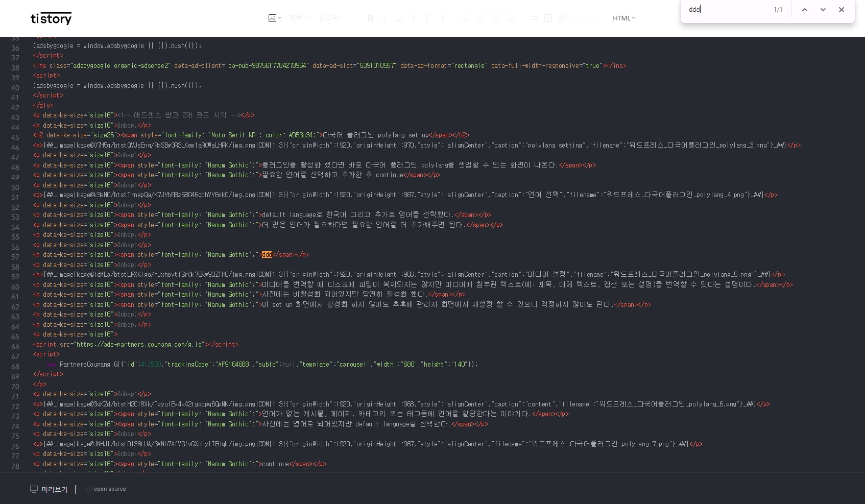The image size is (865, 504).
Task: Click the ins adsbygoogle organic-adsense2 line
Action: pyautogui.click(x=329, y=65)
